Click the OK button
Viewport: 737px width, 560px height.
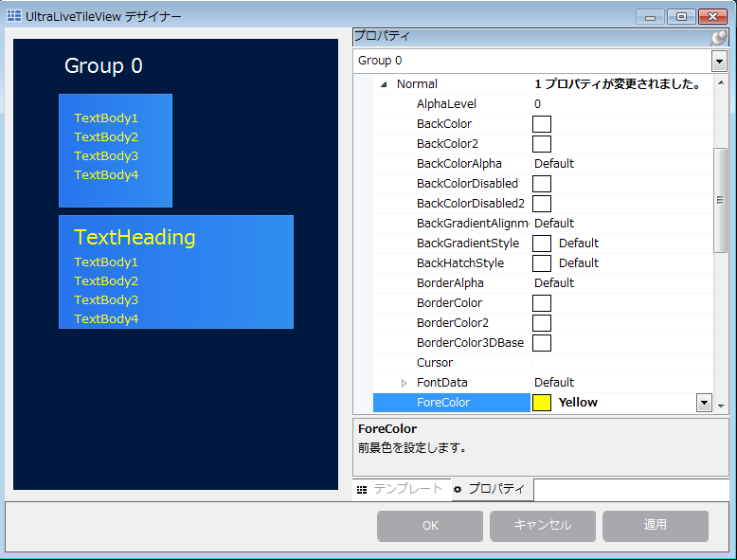coord(430,526)
